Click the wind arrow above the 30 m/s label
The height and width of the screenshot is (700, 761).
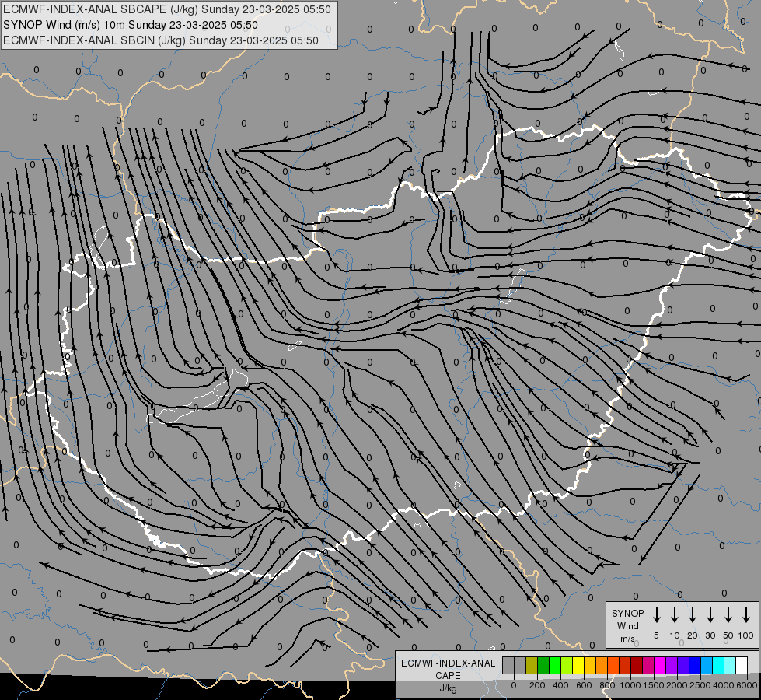(710, 614)
